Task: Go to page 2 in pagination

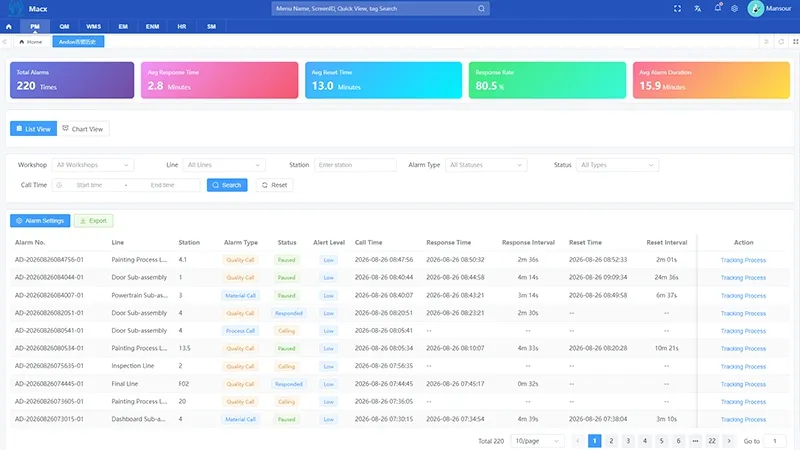Action: (x=611, y=441)
